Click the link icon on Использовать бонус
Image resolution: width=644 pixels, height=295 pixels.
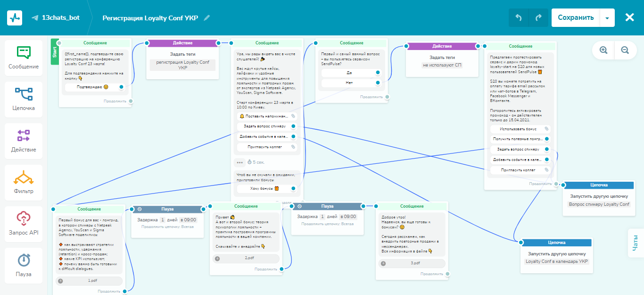546,129
